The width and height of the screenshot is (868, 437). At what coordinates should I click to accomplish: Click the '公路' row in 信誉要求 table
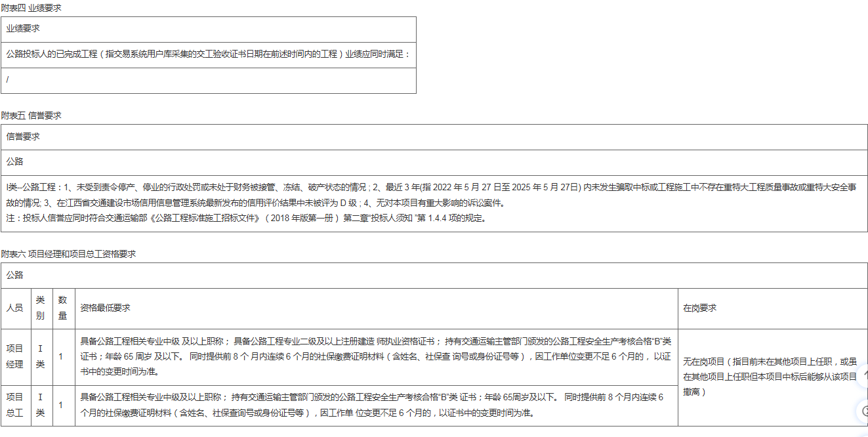(434, 162)
